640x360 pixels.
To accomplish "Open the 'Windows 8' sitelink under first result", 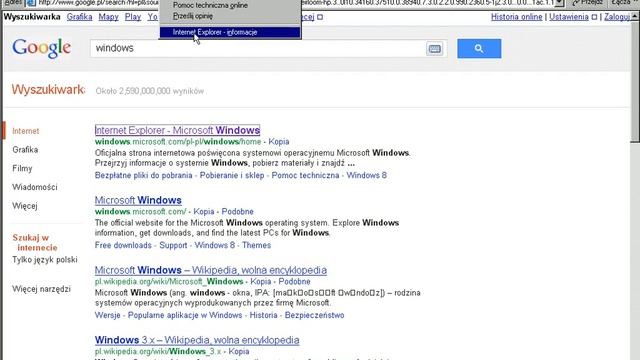I will click(x=367, y=176).
